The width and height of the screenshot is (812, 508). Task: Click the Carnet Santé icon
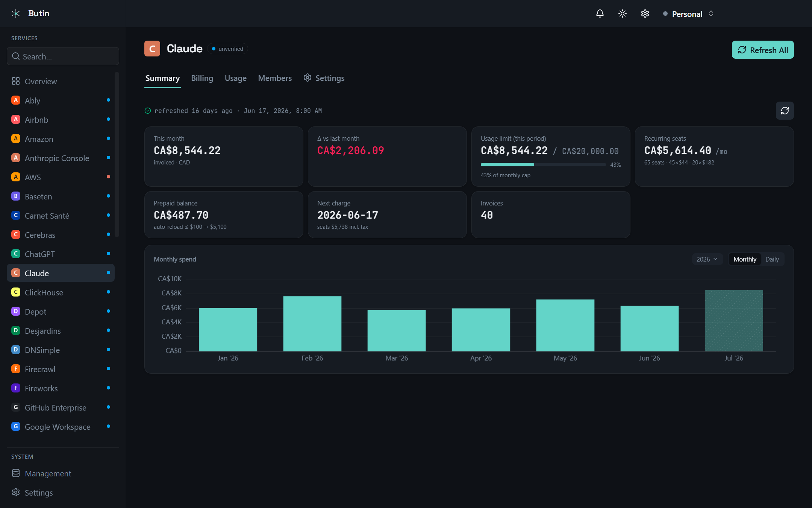click(16, 215)
